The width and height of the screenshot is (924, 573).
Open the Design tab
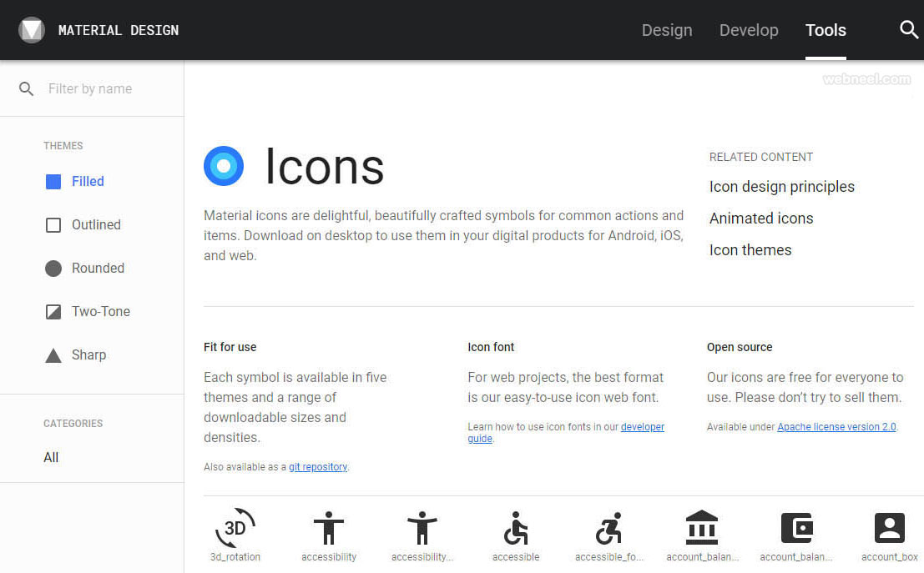tap(666, 30)
